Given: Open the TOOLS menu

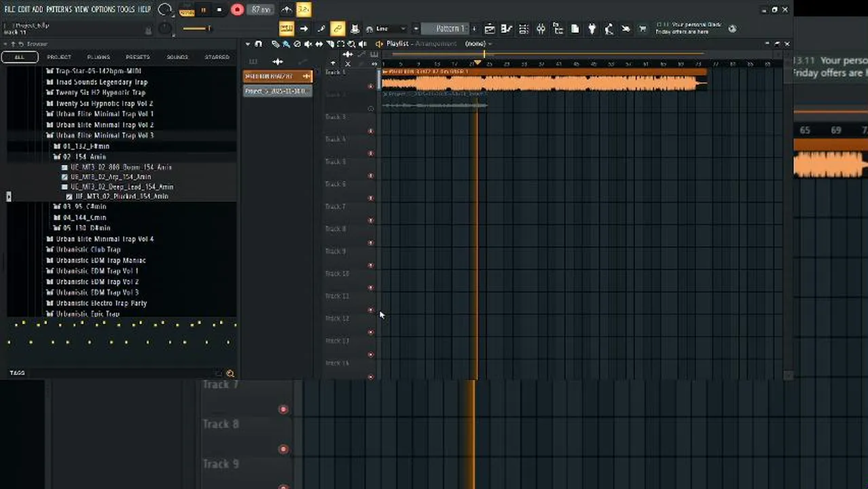Looking at the screenshot, I should click(x=126, y=9).
